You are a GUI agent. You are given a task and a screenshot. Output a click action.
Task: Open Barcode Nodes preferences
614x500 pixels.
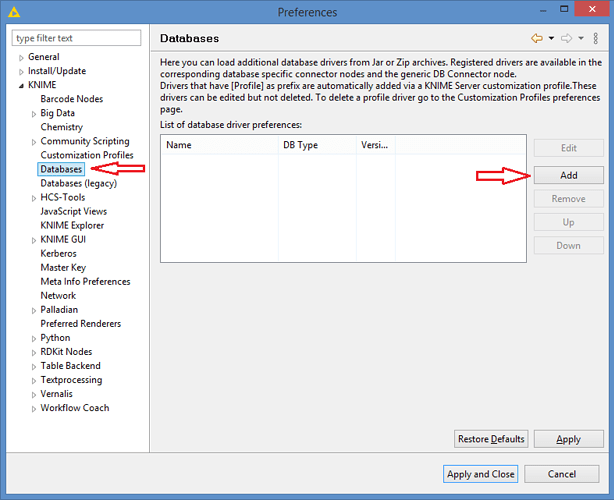point(72,99)
